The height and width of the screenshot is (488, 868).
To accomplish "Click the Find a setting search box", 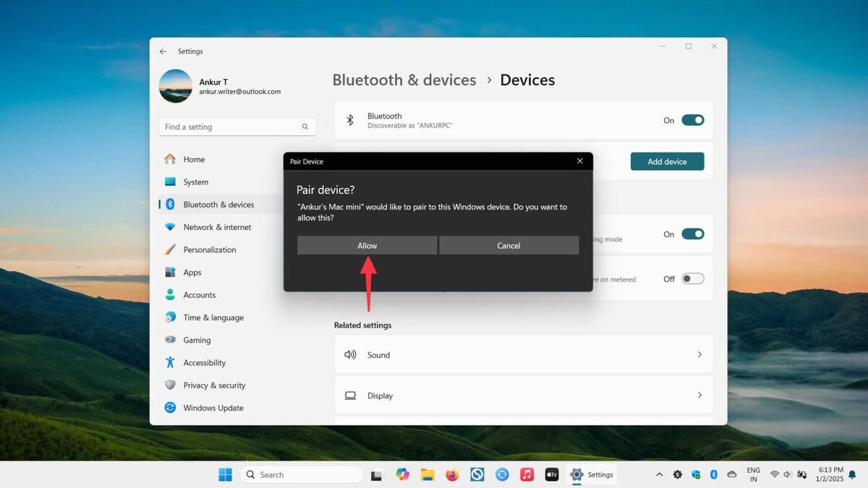I will [231, 127].
